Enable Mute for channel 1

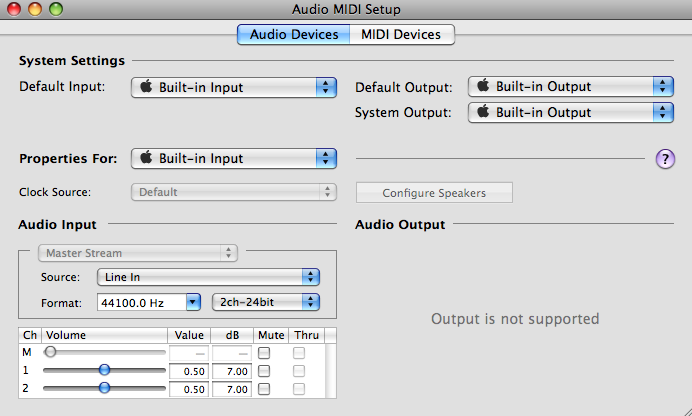(264, 371)
